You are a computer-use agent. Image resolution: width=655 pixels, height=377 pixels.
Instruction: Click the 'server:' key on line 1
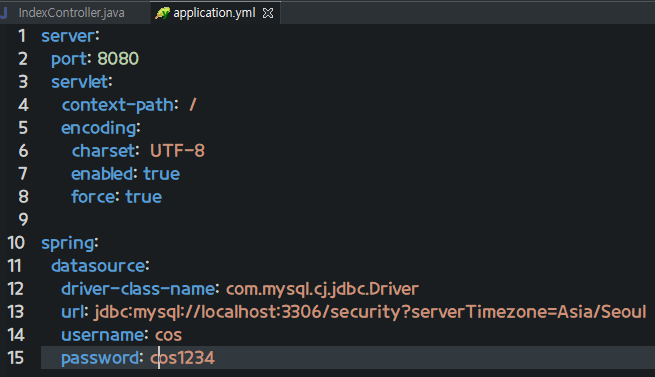(70, 36)
